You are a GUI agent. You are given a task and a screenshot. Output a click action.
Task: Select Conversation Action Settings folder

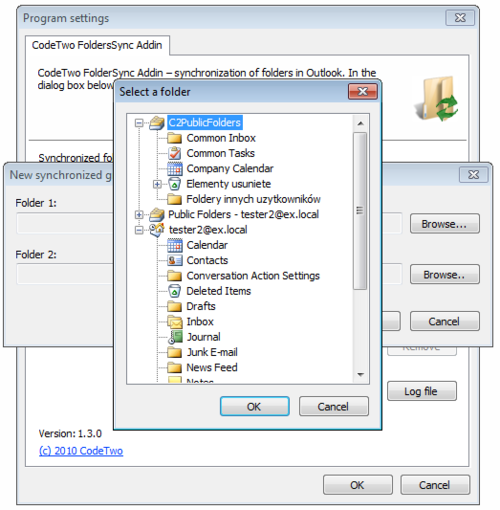[x=253, y=276]
